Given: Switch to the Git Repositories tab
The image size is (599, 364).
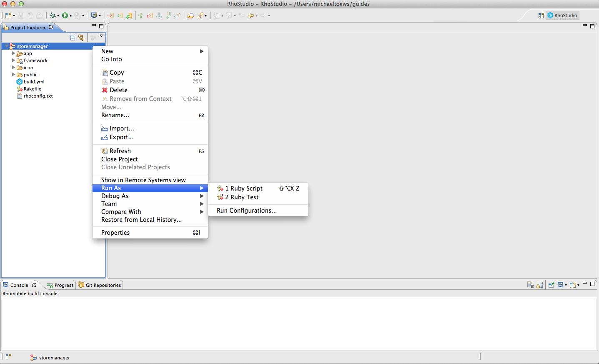Looking at the screenshot, I should pyautogui.click(x=100, y=285).
